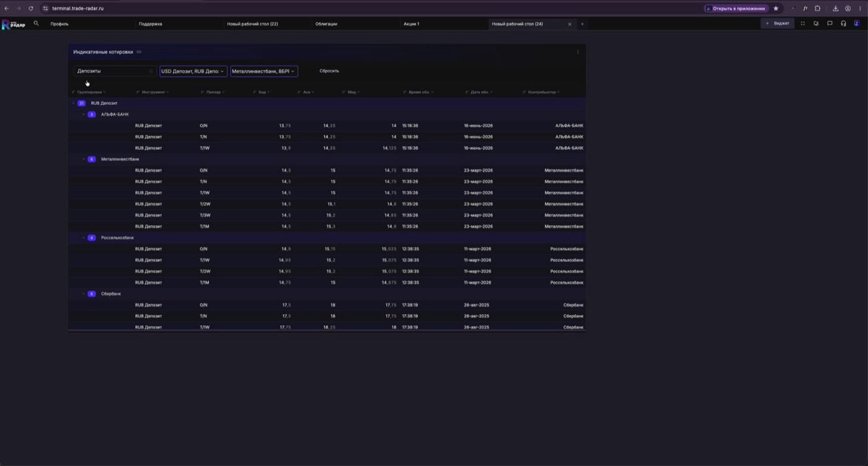Open the user avatar icon in the app bar
This screenshot has height=466, width=868.
(x=857, y=24)
